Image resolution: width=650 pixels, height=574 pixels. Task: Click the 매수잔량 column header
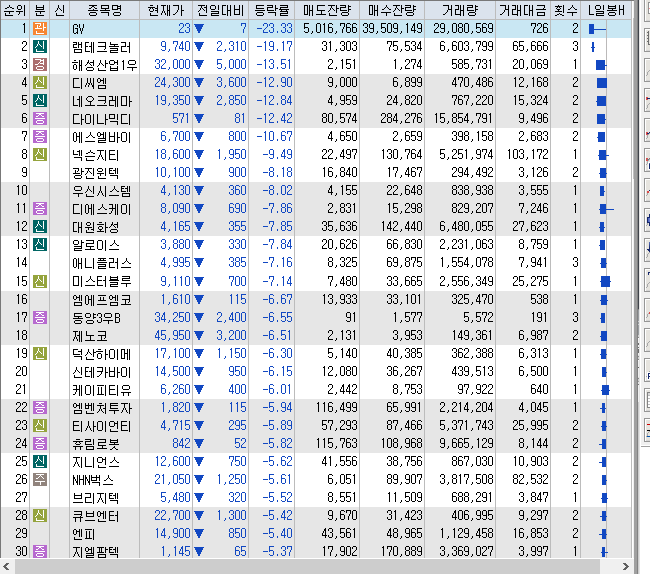pyautogui.click(x=391, y=10)
